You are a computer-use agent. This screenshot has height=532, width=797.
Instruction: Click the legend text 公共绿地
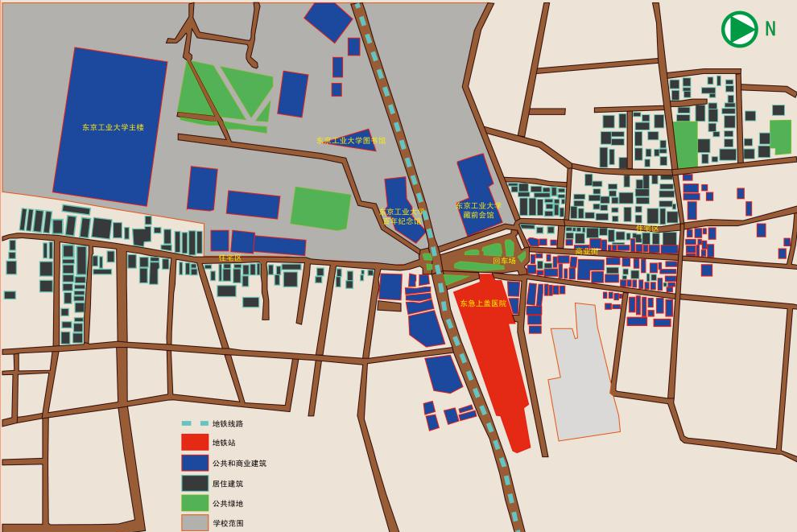[228, 504]
